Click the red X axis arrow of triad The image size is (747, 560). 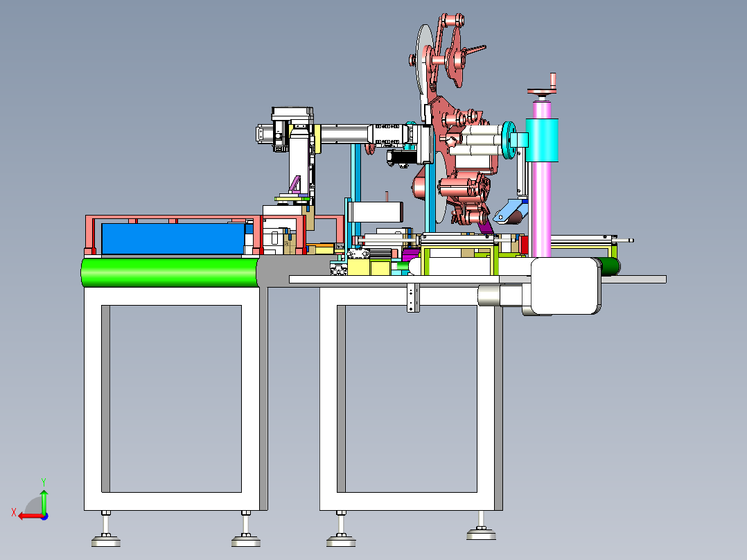coord(30,516)
